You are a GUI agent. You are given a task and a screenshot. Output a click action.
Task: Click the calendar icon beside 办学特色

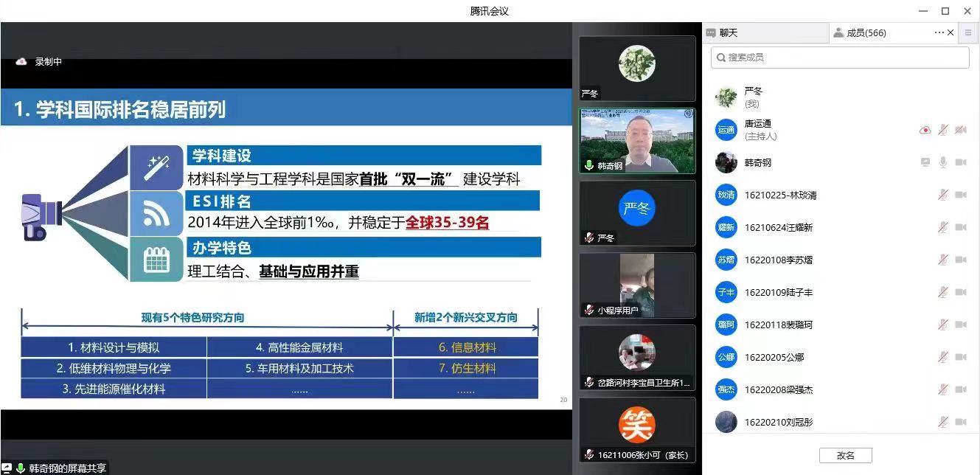point(157,260)
